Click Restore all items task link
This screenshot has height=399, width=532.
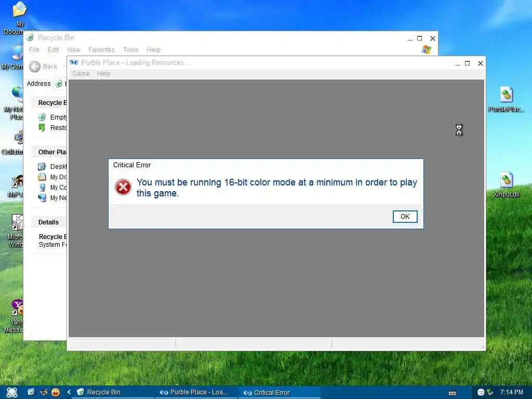[x=58, y=128]
